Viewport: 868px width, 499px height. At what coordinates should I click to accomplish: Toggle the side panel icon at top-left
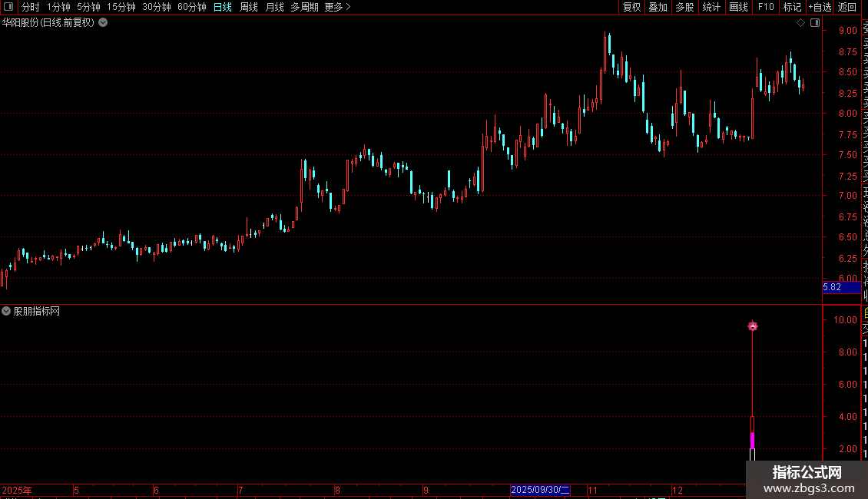[8, 7]
